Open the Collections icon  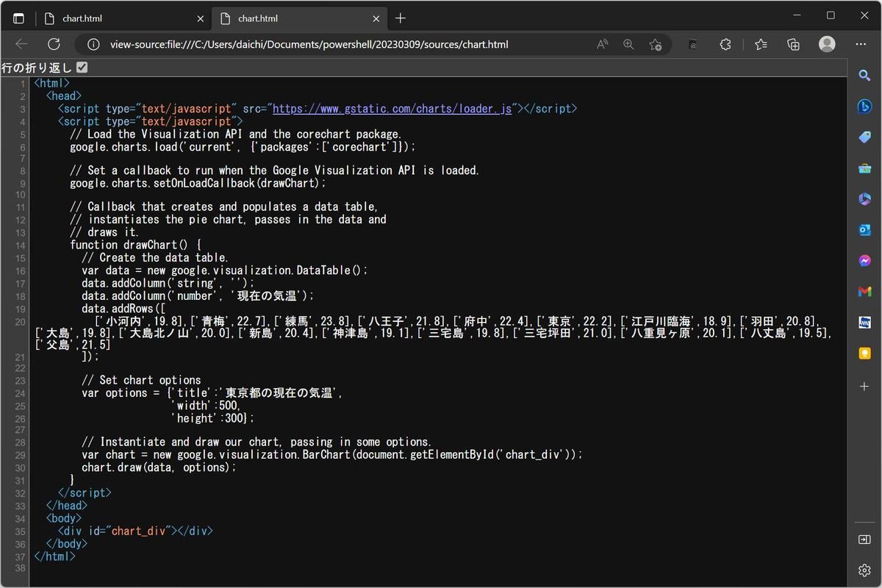pyautogui.click(x=794, y=44)
